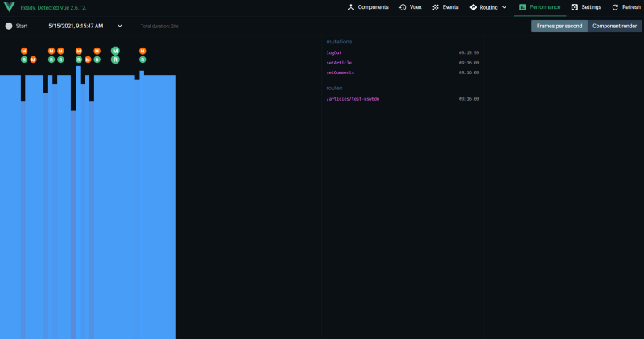Select the setComments mutation entry
The image size is (644, 339).
click(x=340, y=72)
